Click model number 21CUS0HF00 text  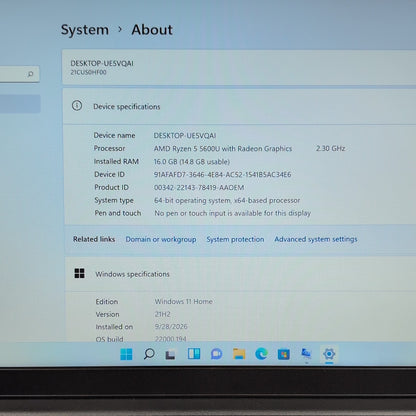[88, 72]
